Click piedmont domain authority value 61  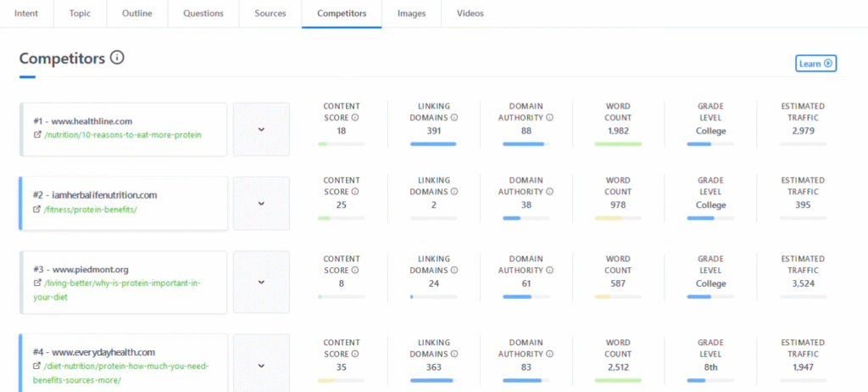pyautogui.click(x=526, y=283)
